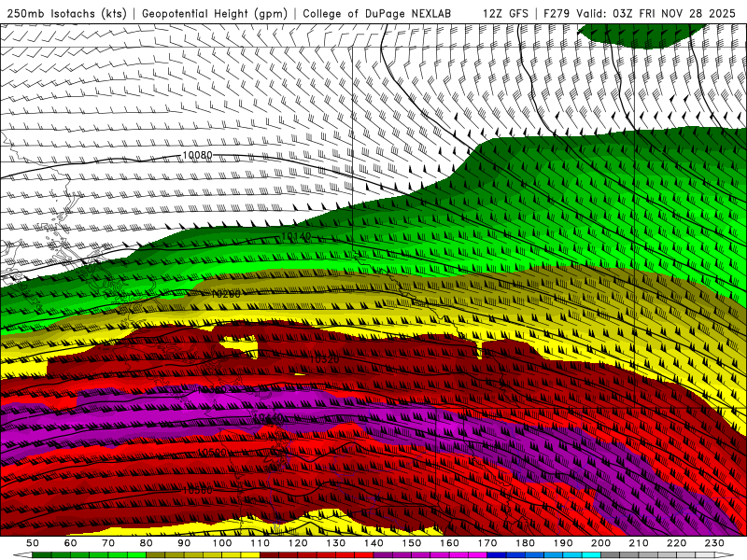Viewport: 747px width, 560px height.
Task: Click the 10560 height contour label
Action: click(x=197, y=491)
